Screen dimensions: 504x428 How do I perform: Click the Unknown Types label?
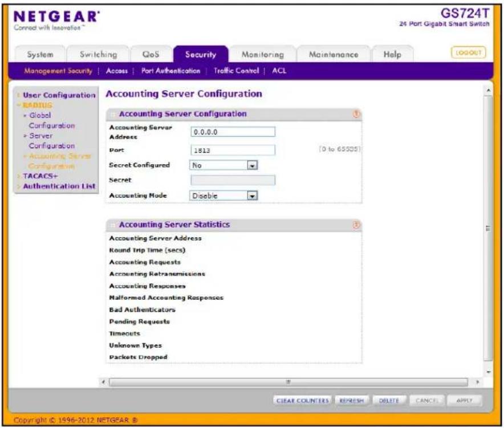136,345
